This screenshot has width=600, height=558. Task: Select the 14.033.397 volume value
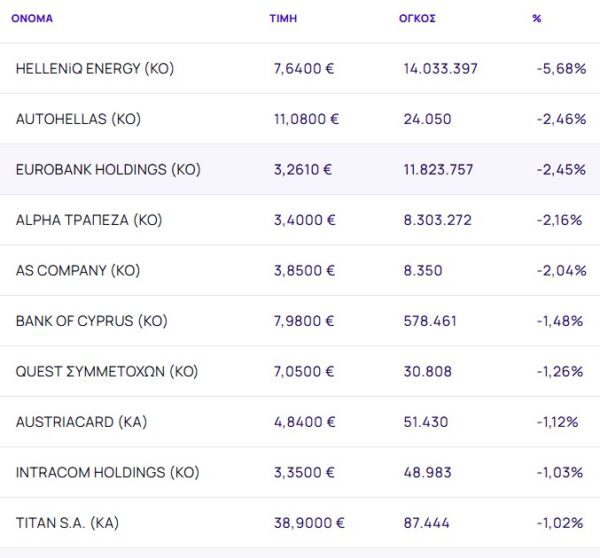coord(440,68)
